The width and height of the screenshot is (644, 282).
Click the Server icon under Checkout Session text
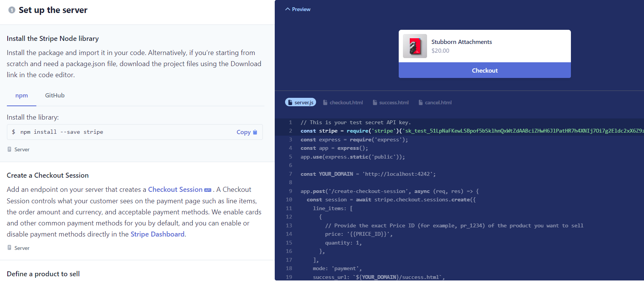(x=9, y=248)
